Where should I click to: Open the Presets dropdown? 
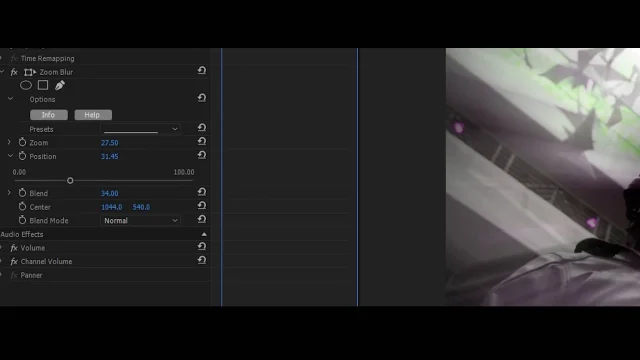tap(140, 129)
